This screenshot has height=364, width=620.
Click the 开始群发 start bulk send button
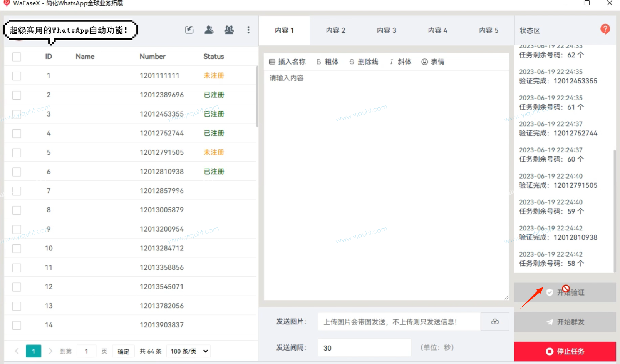[565, 322]
